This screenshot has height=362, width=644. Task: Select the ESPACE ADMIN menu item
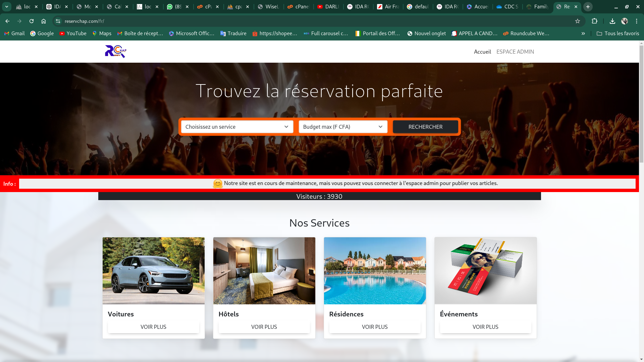(x=515, y=52)
